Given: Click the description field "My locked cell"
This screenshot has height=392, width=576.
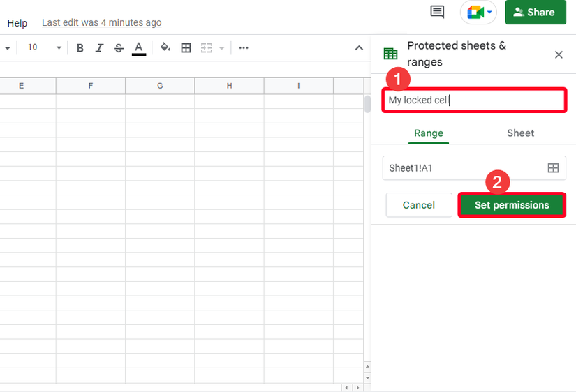Looking at the screenshot, I should [473, 100].
